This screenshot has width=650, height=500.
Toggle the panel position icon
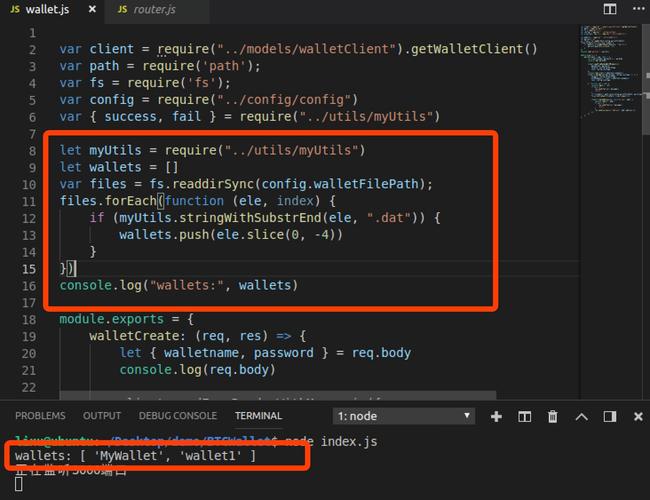(x=608, y=416)
